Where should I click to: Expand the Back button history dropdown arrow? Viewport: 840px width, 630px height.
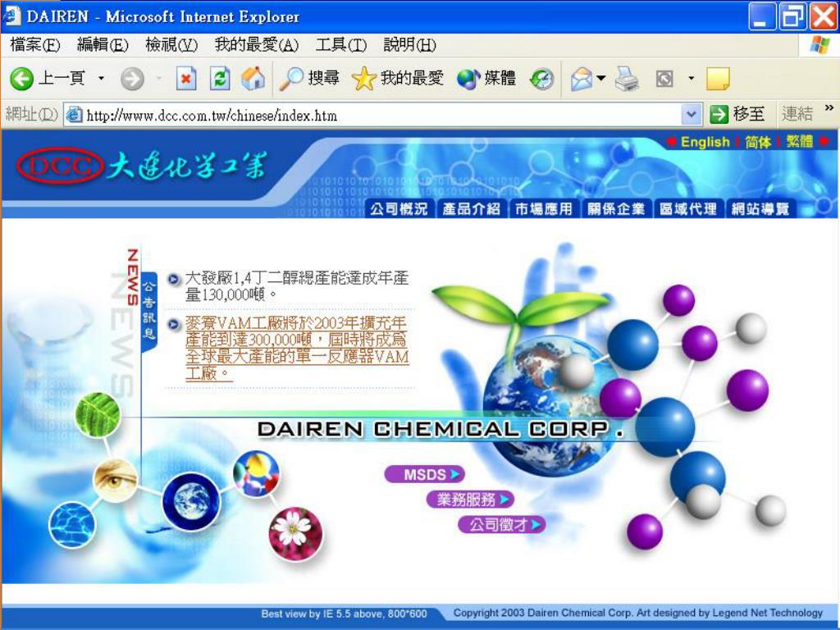(x=101, y=79)
